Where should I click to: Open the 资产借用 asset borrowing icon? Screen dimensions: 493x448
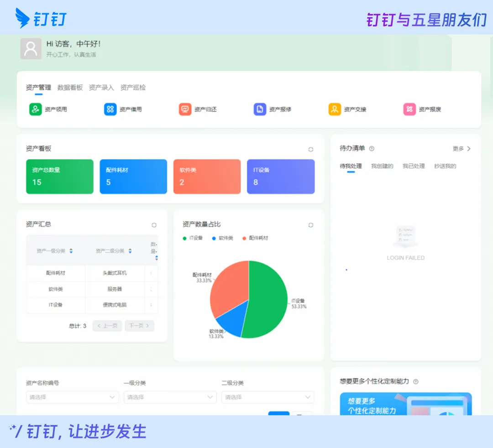coord(110,109)
